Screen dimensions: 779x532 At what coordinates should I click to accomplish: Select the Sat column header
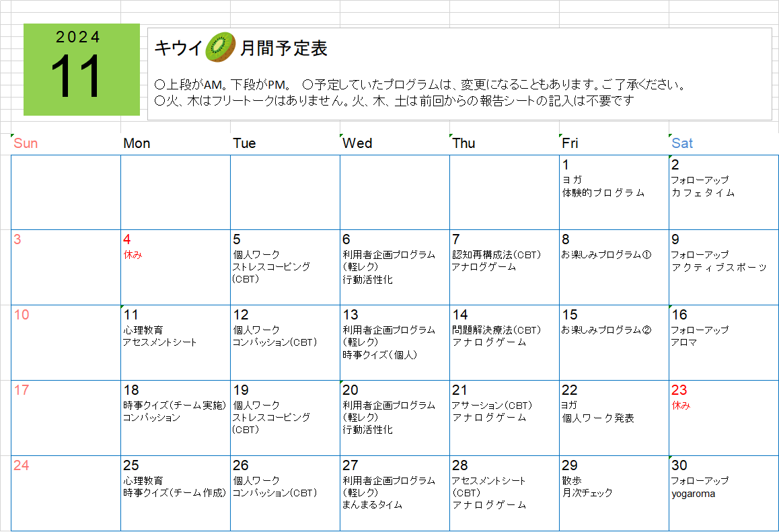[x=682, y=143]
